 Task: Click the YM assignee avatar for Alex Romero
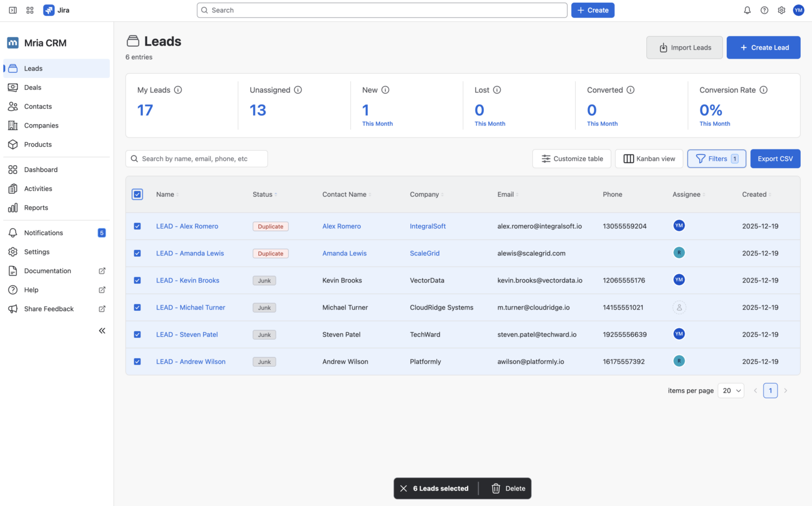(x=679, y=226)
